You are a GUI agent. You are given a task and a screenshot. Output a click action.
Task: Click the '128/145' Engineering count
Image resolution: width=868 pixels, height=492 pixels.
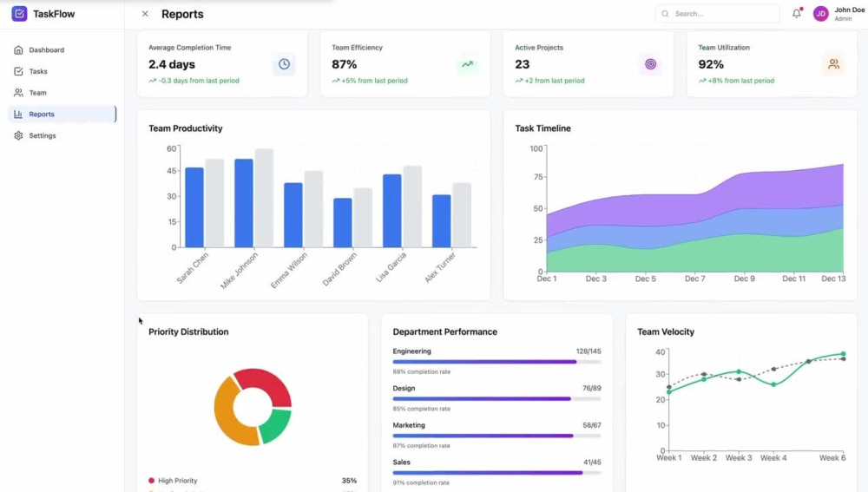pyautogui.click(x=589, y=351)
